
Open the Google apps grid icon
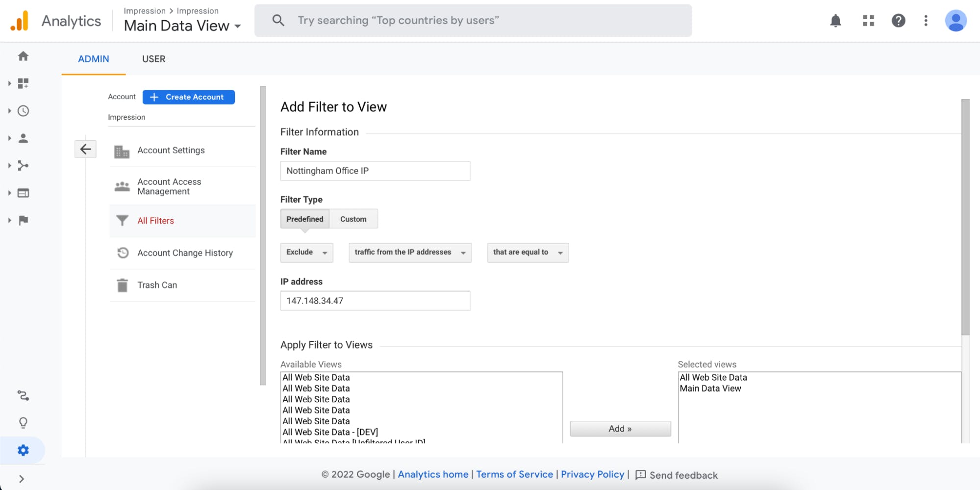(x=868, y=21)
